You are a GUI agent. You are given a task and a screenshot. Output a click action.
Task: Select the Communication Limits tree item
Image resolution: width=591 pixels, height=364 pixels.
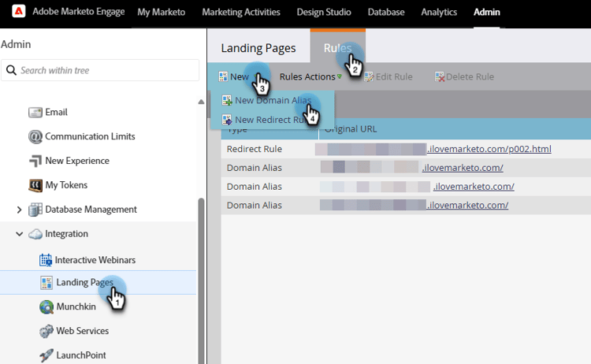(90, 136)
